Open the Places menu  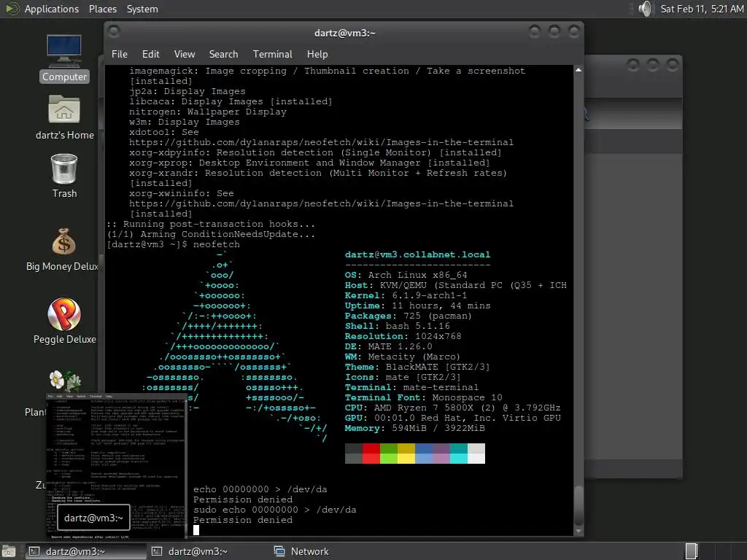click(102, 9)
